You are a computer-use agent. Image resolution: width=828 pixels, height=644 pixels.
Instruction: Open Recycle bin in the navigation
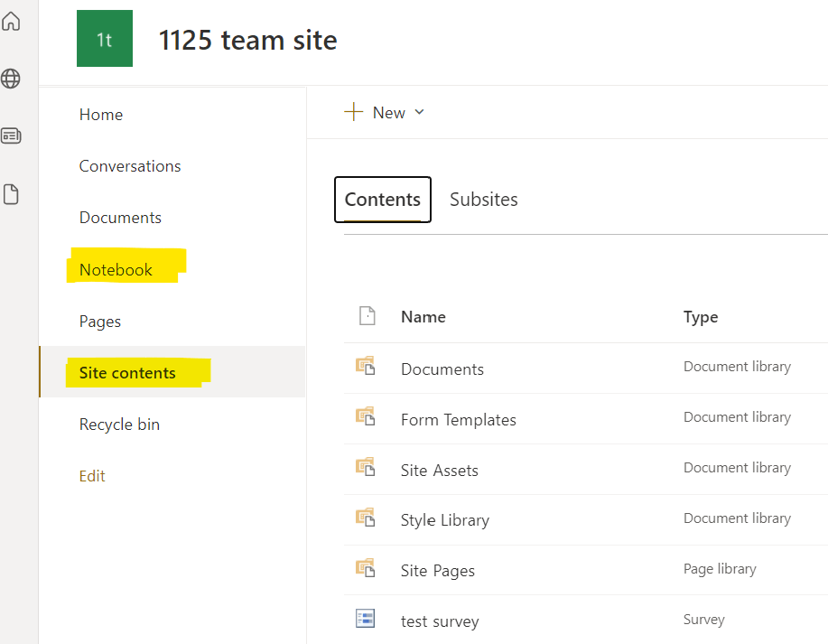pyautogui.click(x=119, y=425)
